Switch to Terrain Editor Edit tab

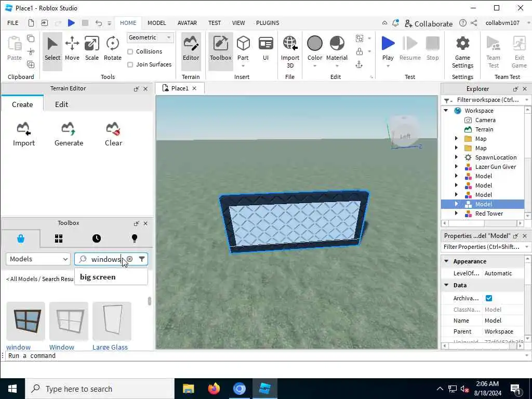[61, 104]
